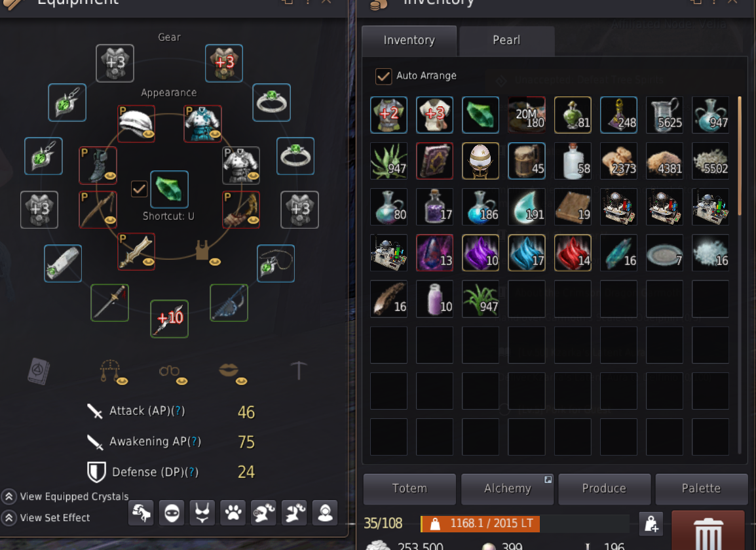
Task: Select the 20M silver bag item
Action: [x=527, y=115]
